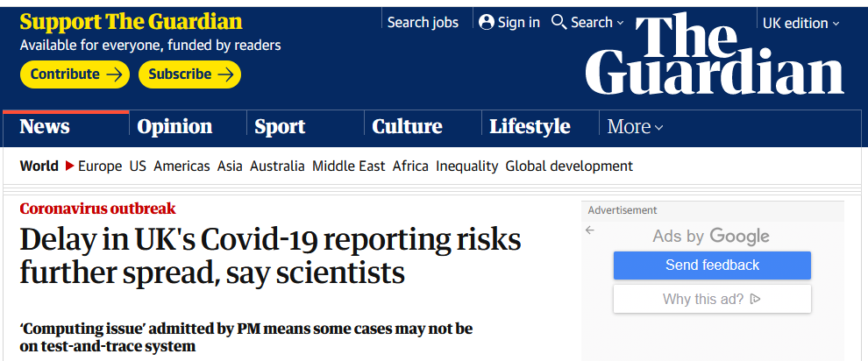Expand the UK edition dropdown

pos(801,23)
